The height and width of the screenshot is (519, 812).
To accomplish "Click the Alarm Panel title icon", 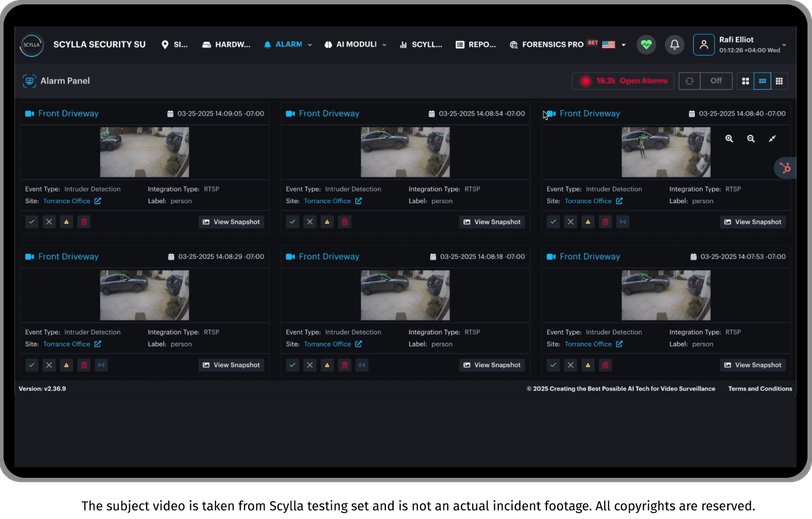I will click(x=29, y=81).
